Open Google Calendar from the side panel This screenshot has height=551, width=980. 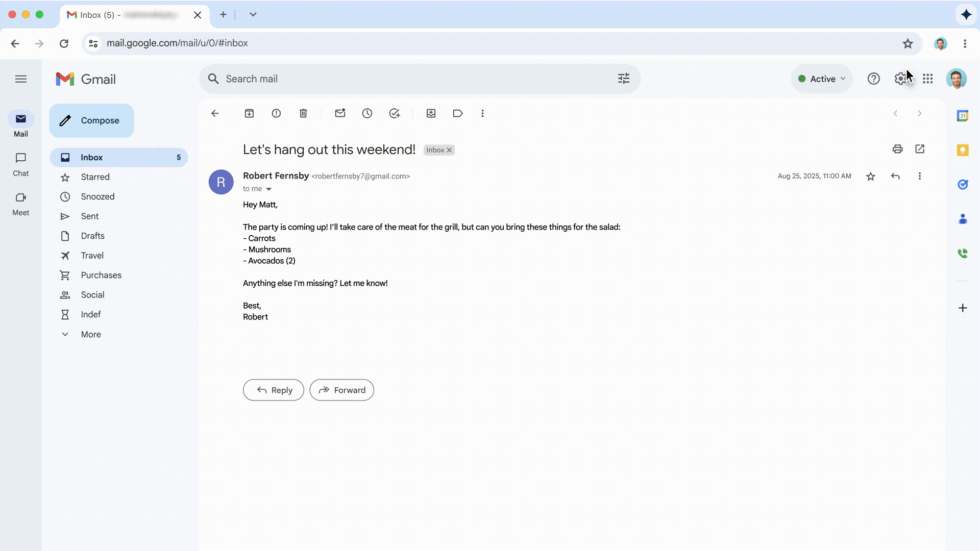963,115
